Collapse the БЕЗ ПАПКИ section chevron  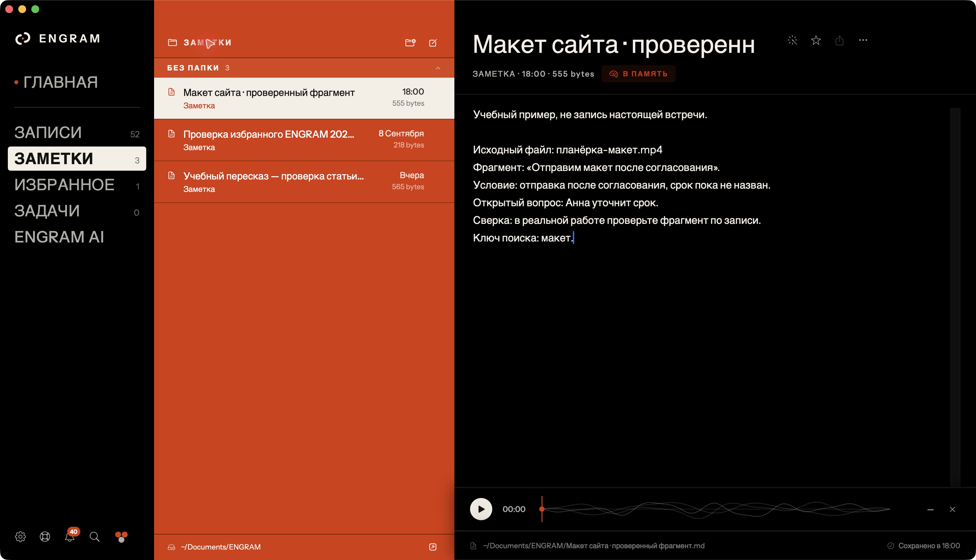438,68
